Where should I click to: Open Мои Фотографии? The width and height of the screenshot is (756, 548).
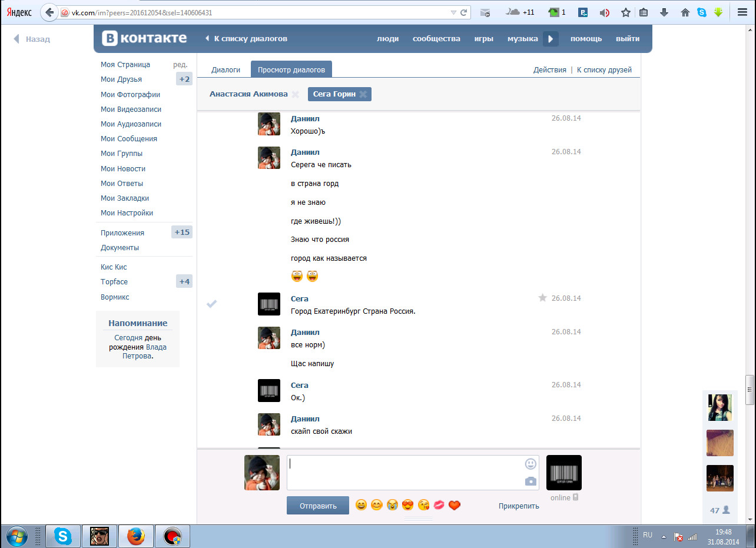[x=130, y=94]
